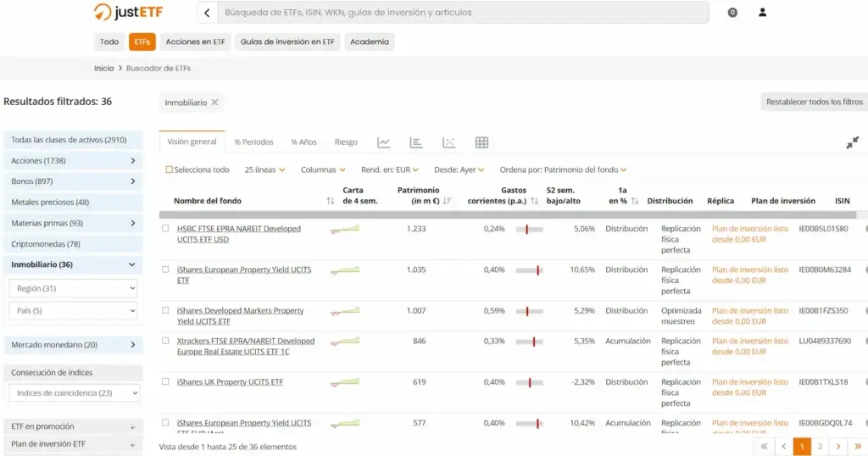Open HSBC FTSE EPRA NAREIT Developed link

238,234
